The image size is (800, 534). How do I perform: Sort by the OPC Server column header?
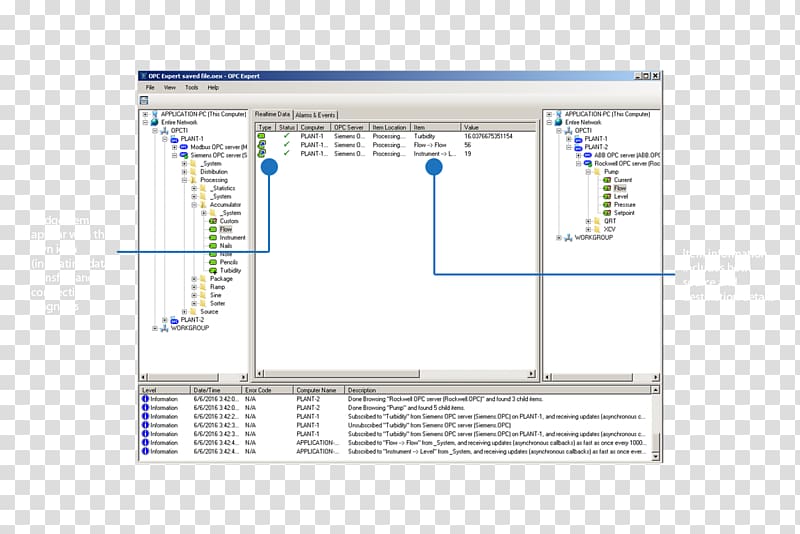click(x=349, y=128)
